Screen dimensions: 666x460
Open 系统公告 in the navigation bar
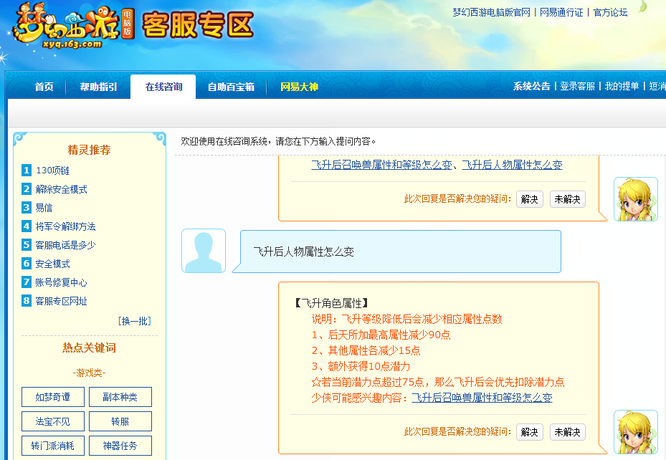(x=531, y=86)
